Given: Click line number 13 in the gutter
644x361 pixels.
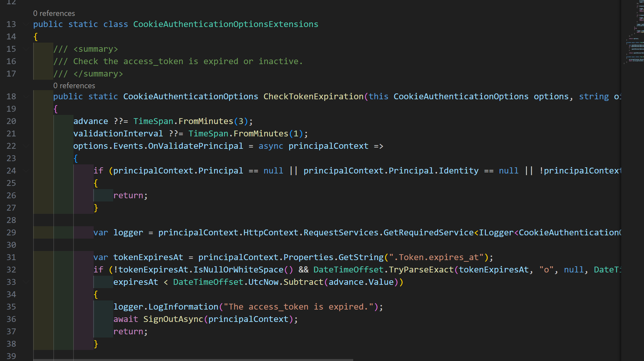Looking at the screenshot, I should (11, 24).
